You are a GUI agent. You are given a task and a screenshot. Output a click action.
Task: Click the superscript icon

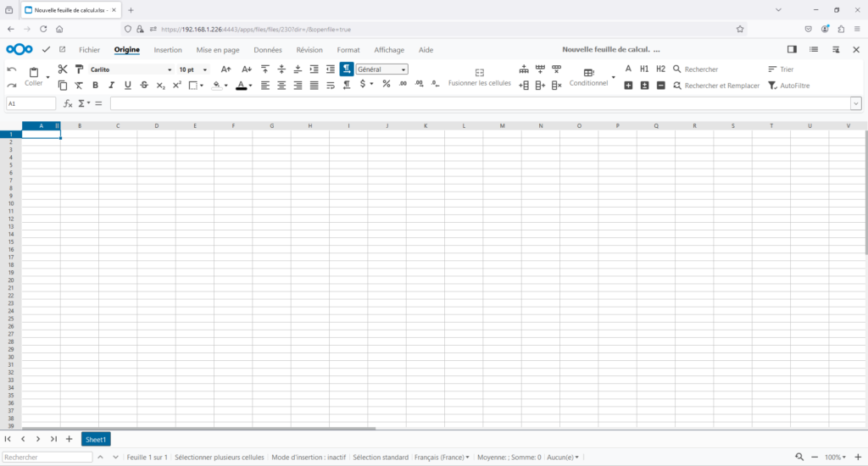click(x=176, y=86)
